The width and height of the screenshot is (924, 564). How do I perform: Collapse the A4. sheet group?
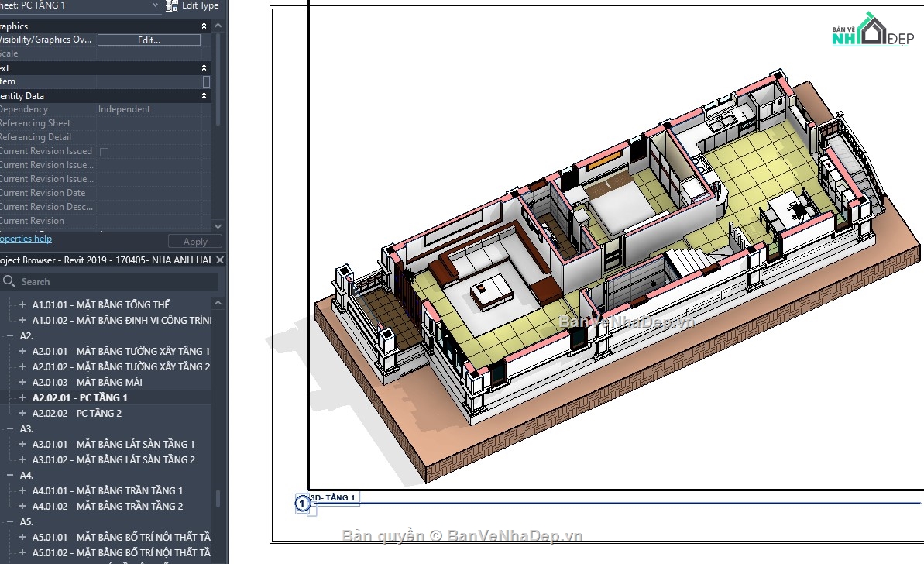[10, 475]
